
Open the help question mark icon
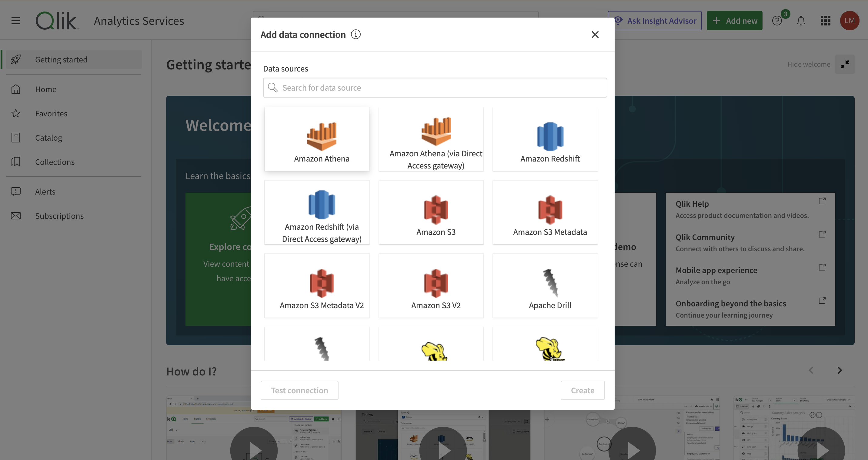coord(777,21)
